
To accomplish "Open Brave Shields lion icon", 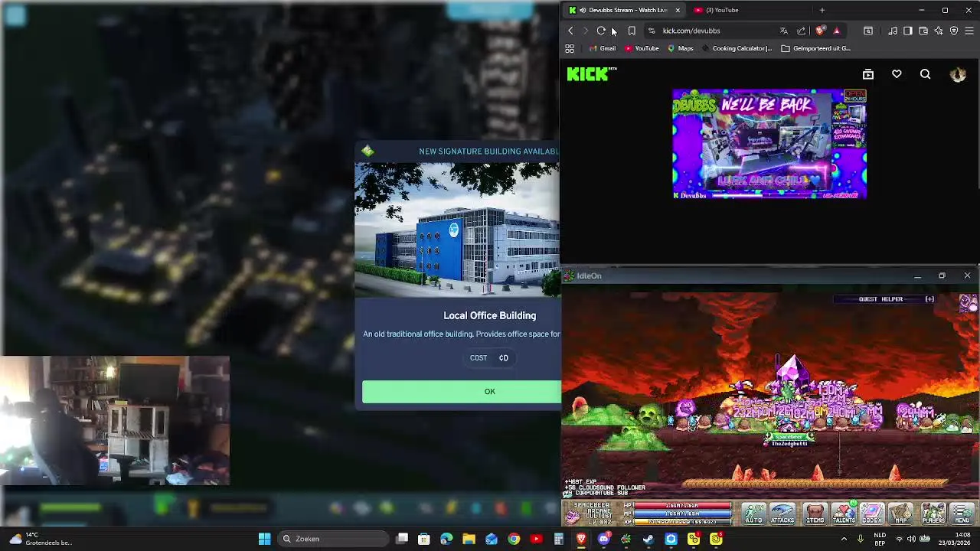I will (820, 31).
